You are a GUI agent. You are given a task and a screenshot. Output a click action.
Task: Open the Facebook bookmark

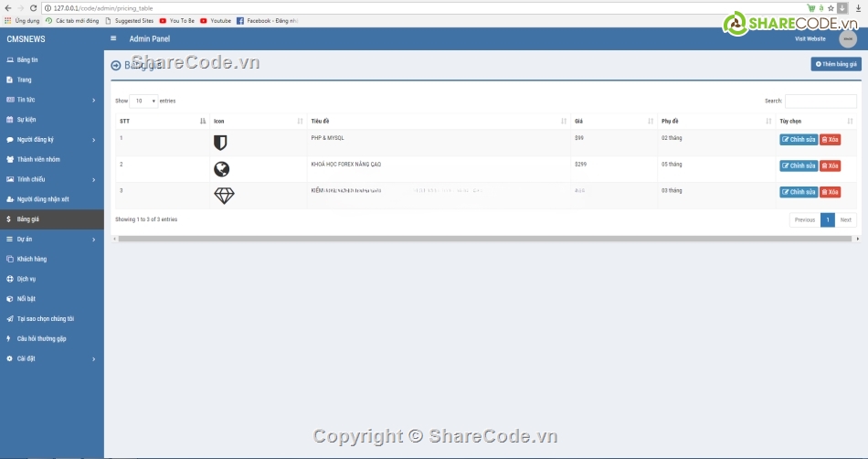[268, 20]
